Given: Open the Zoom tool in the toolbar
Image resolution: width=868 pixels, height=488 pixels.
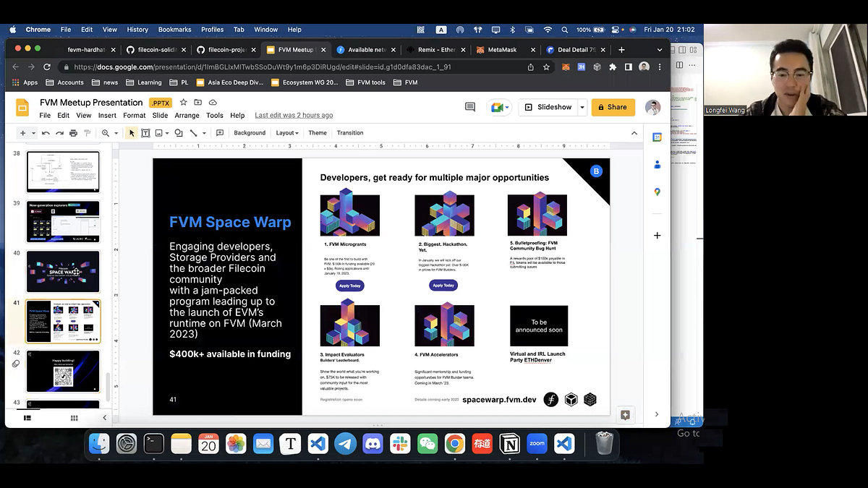Looking at the screenshot, I should click(106, 133).
